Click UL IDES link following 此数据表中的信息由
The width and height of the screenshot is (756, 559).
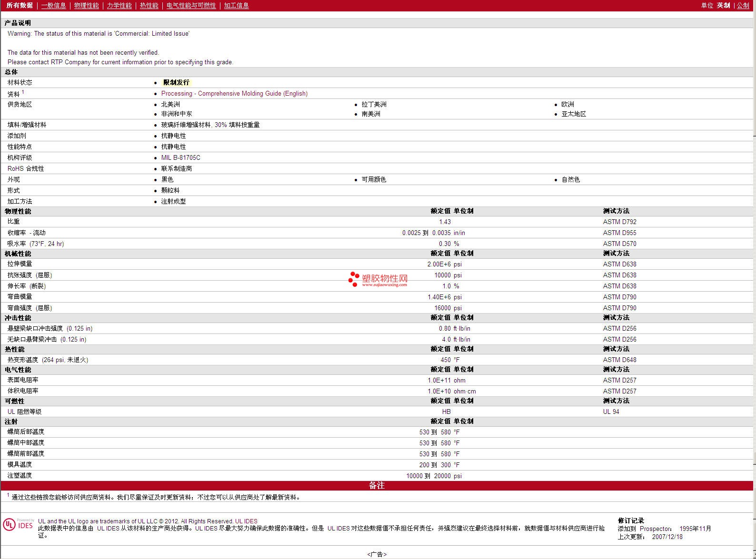[108, 529]
